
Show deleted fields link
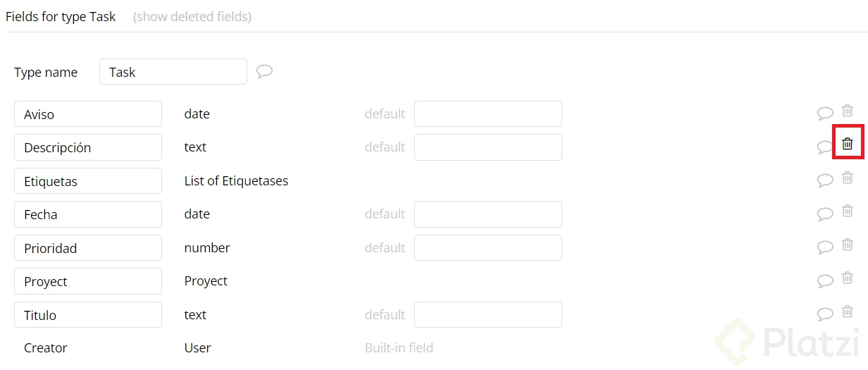pyautogui.click(x=192, y=16)
